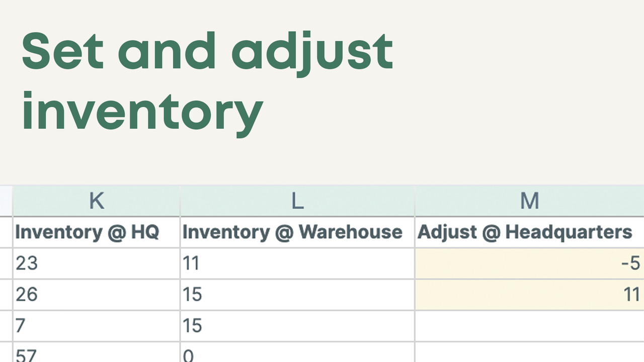
Task: Select column L header
Action: tap(297, 201)
